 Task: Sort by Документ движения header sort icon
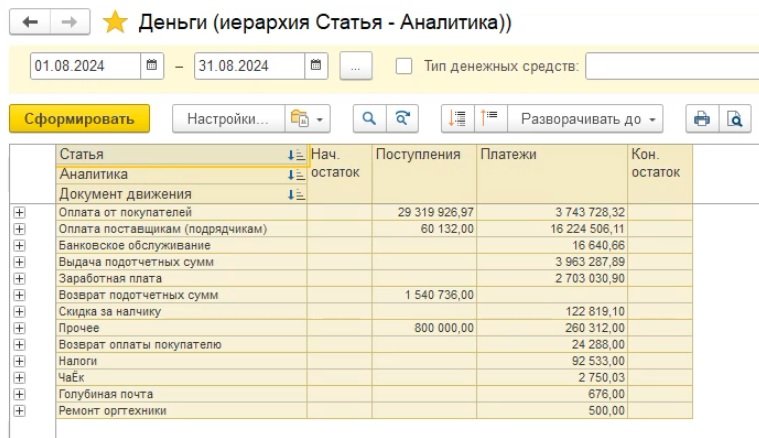point(296,195)
